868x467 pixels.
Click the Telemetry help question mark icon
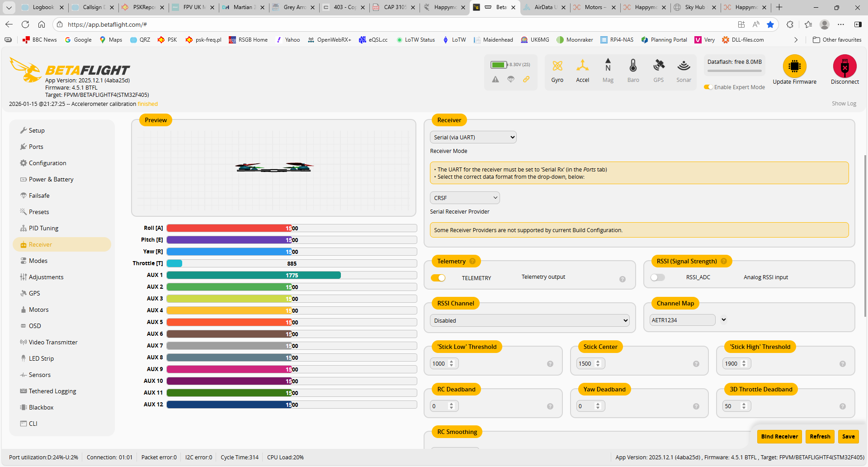pyautogui.click(x=472, y=261)
